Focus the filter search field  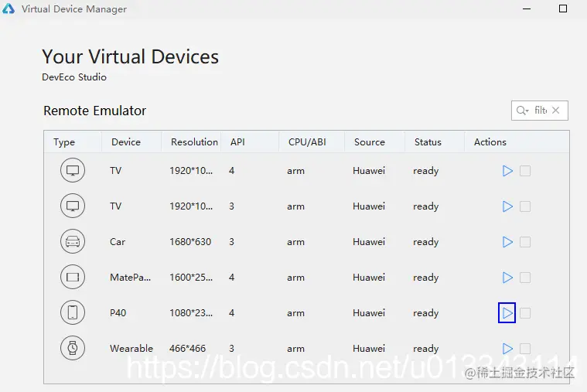(540, 111)
